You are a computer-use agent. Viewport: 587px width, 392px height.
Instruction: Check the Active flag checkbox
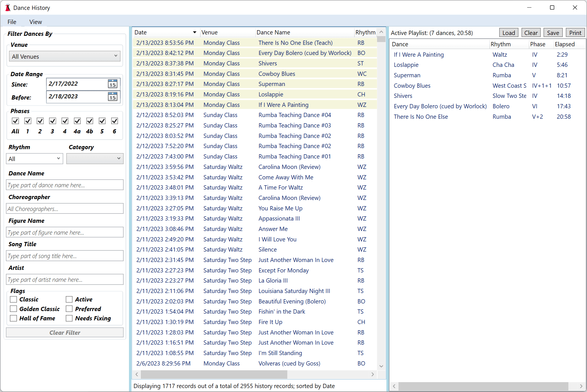[69, 299]
